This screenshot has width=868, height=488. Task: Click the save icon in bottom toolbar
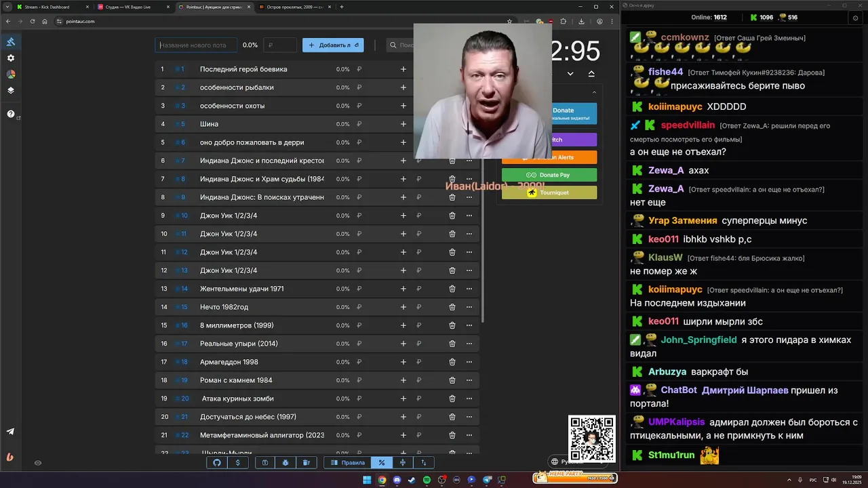[x=265, y=462]
